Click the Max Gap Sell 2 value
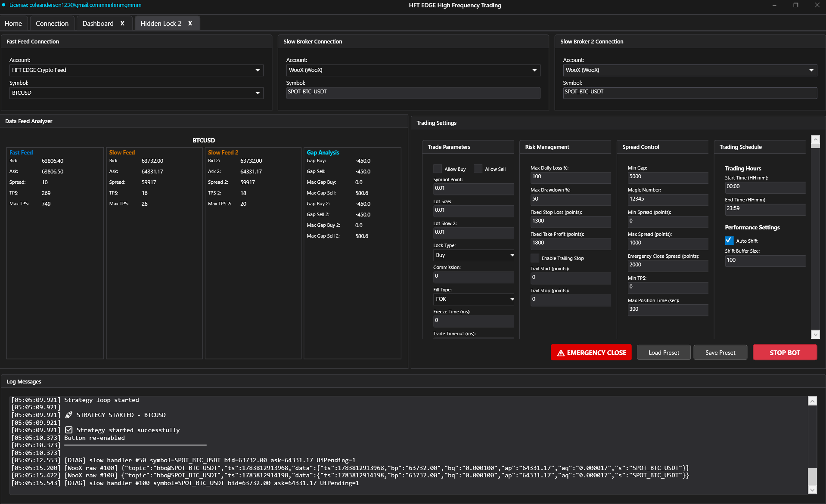Screen dimensions: 826x504 point(362,236)
